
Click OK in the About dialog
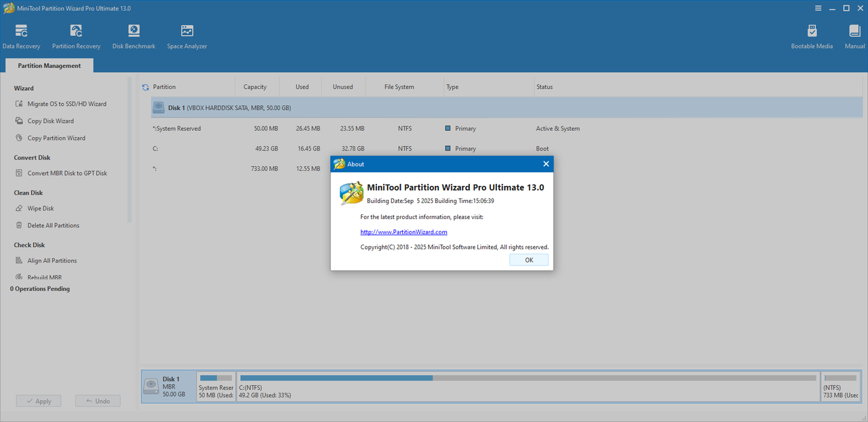[529, 260]
